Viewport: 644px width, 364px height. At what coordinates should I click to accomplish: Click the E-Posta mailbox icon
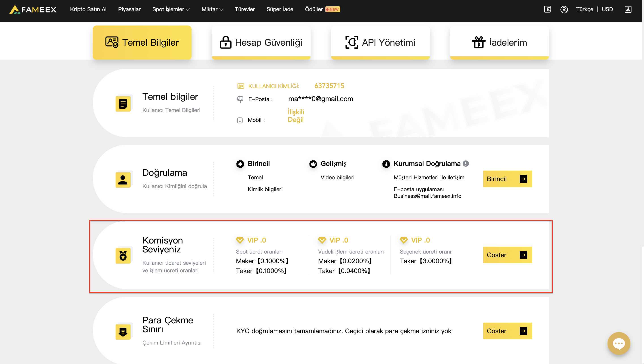coord(240,99)
